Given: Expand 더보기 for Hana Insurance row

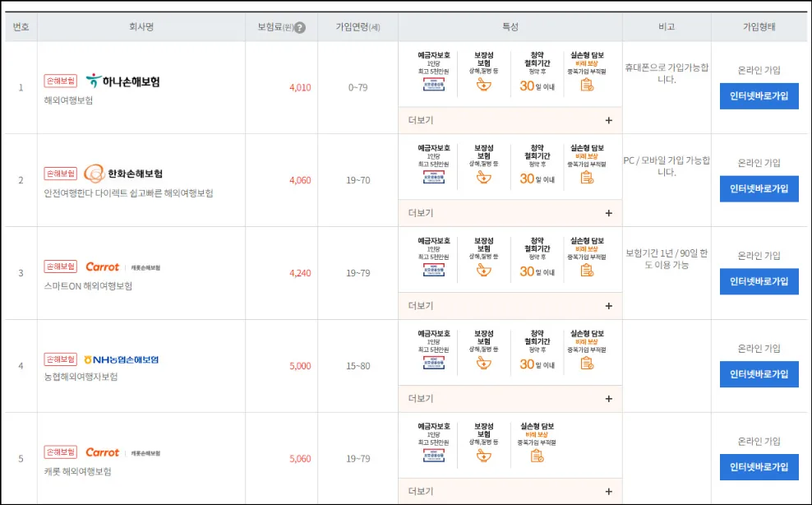Looking at the screenshot, I should pyautogui.click(x=510, y=120).
